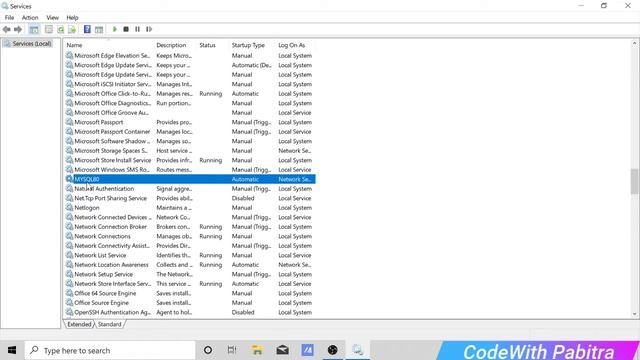Select Office 64 Source Engine service
The height and width of the screenshot is (360, 640).
click(190, 293)
